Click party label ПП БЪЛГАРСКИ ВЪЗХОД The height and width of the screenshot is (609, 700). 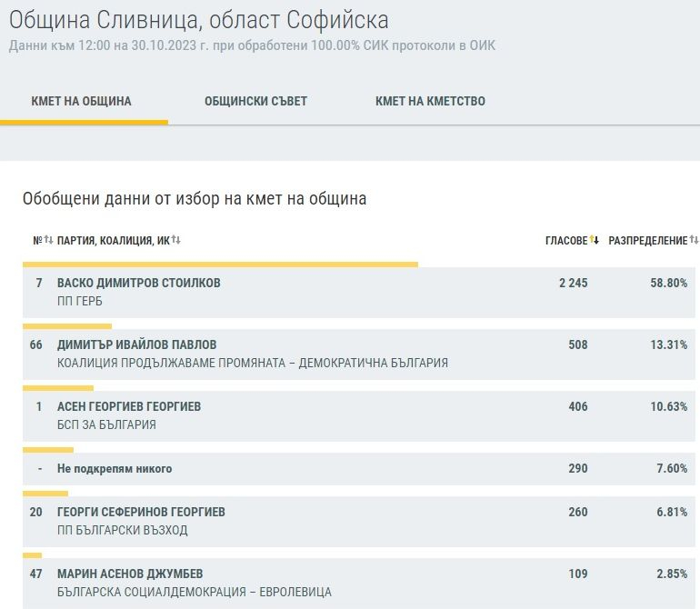pos(123,531)
